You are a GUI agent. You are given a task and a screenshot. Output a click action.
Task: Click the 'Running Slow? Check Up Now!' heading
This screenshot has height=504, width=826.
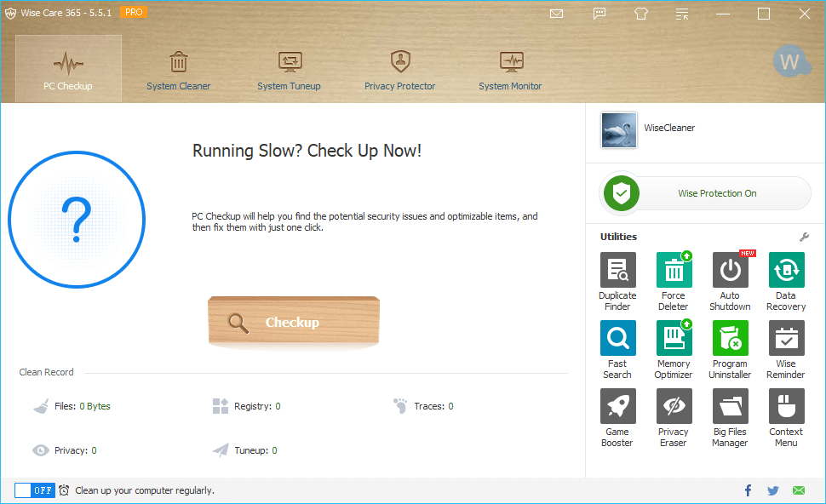(x=307, y=152)
